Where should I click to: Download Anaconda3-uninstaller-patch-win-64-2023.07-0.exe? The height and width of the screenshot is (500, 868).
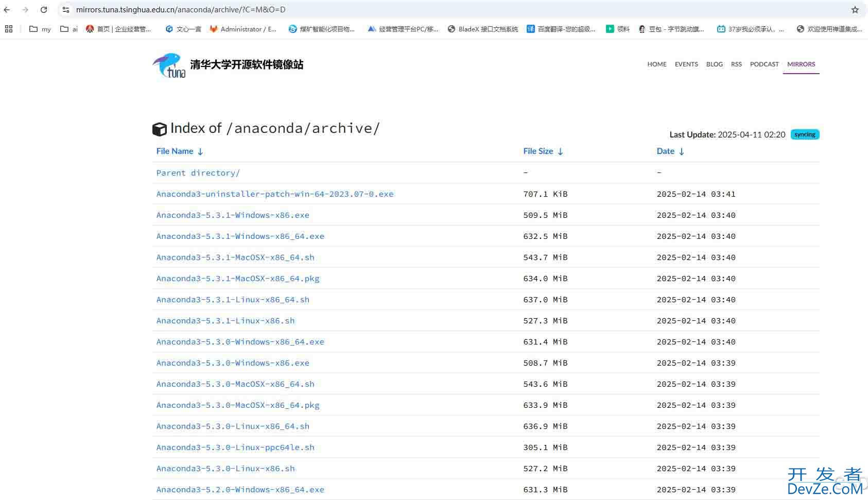[275, 194]
